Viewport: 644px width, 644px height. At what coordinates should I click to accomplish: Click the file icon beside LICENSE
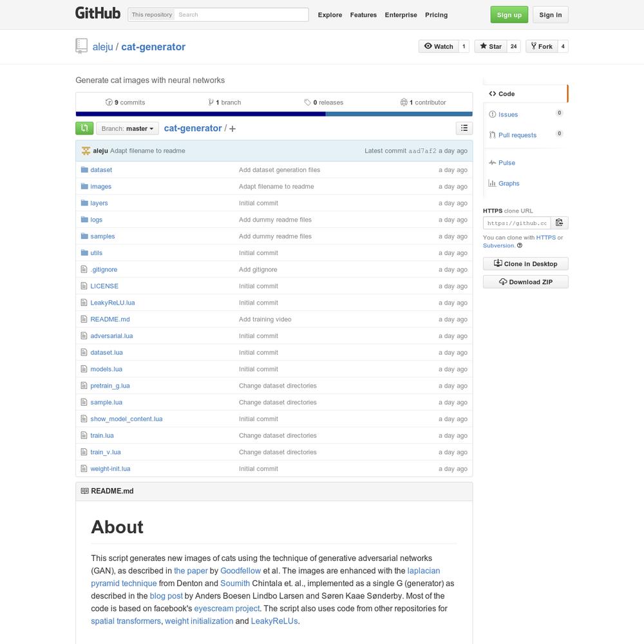pos(84,286)
